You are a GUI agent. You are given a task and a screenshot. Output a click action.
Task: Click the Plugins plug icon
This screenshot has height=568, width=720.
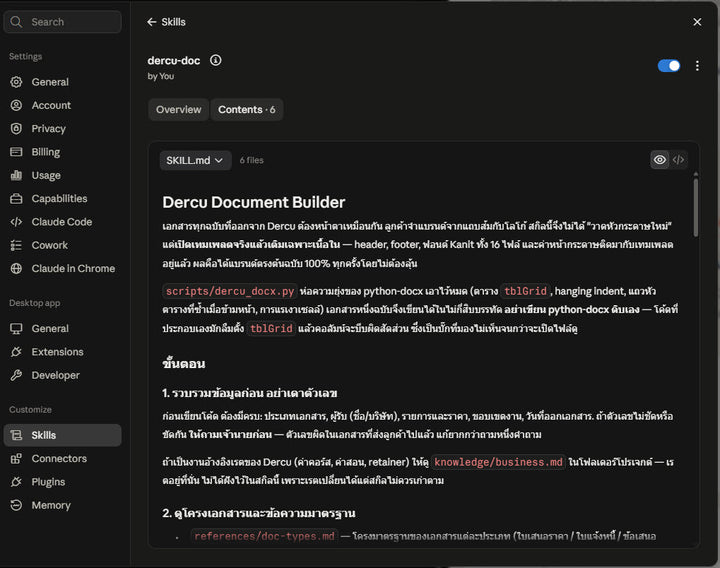coord(16,482)
